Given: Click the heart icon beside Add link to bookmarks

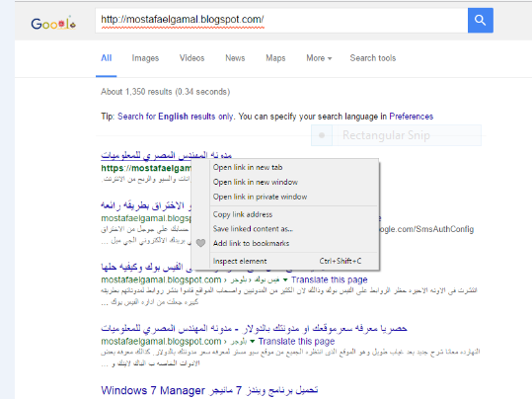Looking at the screenshot, I should 201,243.
